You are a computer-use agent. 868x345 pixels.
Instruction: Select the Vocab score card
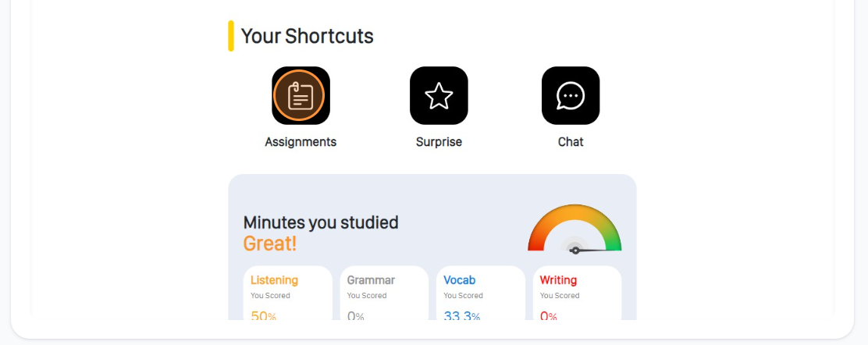click(x=481, y=293)
